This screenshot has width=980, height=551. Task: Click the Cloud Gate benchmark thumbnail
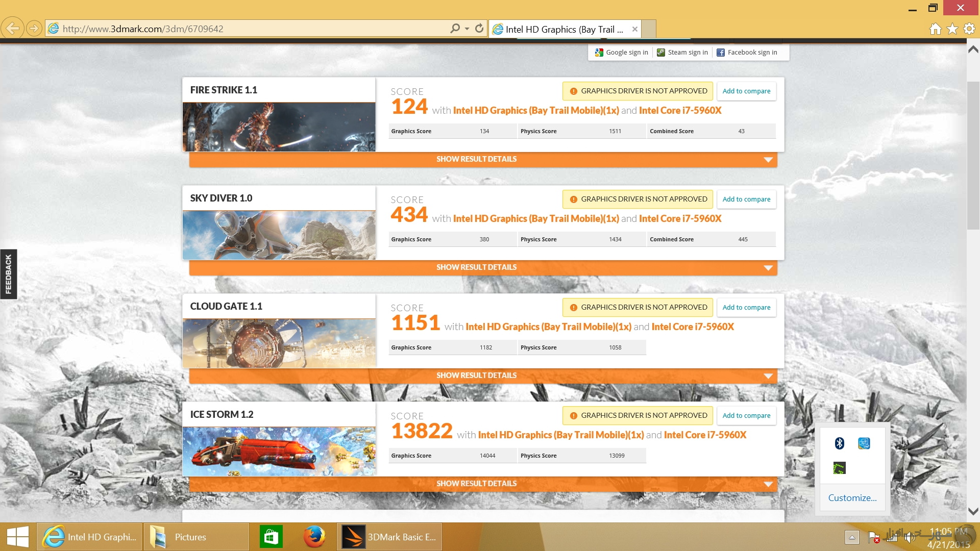click(x=279, y=343)
